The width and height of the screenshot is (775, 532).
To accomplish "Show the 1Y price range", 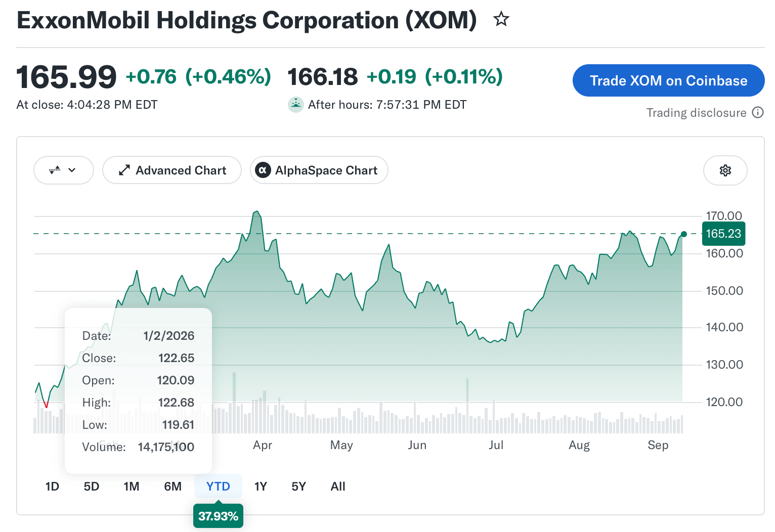I will (x=261, y=486).
